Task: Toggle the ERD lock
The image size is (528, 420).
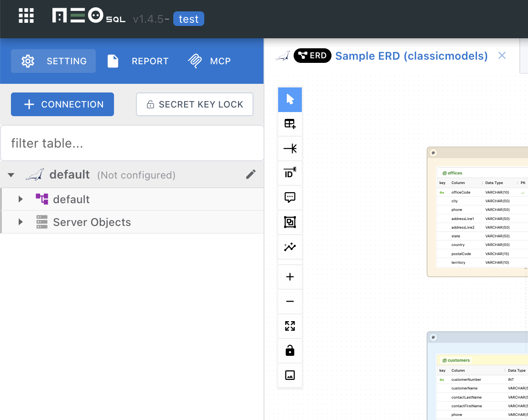Action: (290, 351)
